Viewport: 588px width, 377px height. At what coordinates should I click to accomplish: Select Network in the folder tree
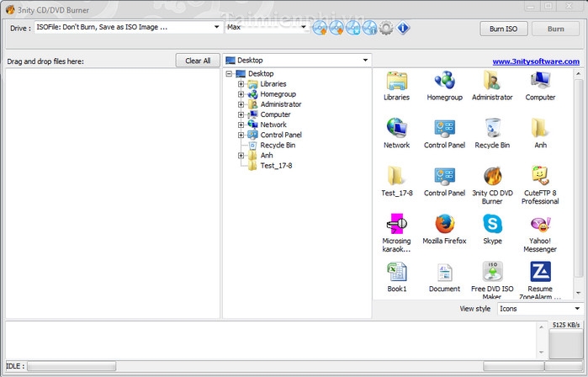point(273,125)
